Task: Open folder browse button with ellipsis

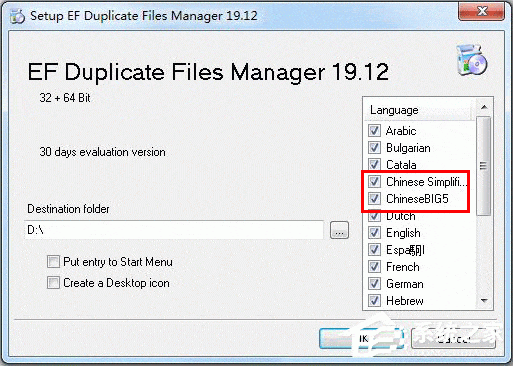Action: coord(339,230)
